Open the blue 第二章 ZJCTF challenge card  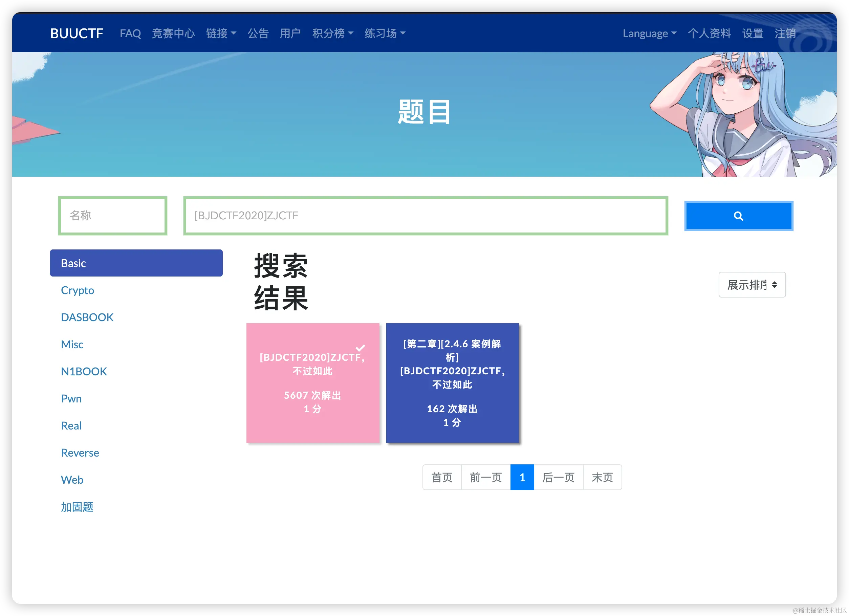coord(452,383)
